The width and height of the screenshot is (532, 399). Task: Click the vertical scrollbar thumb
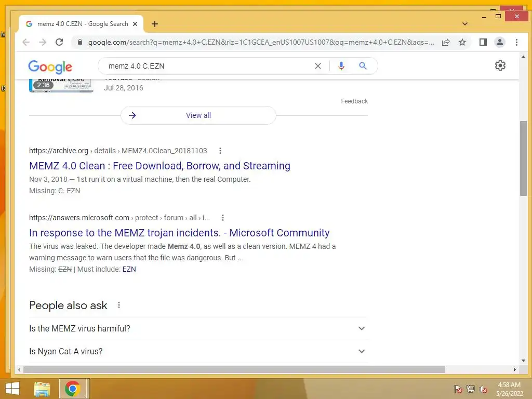[x=523, y=158]
